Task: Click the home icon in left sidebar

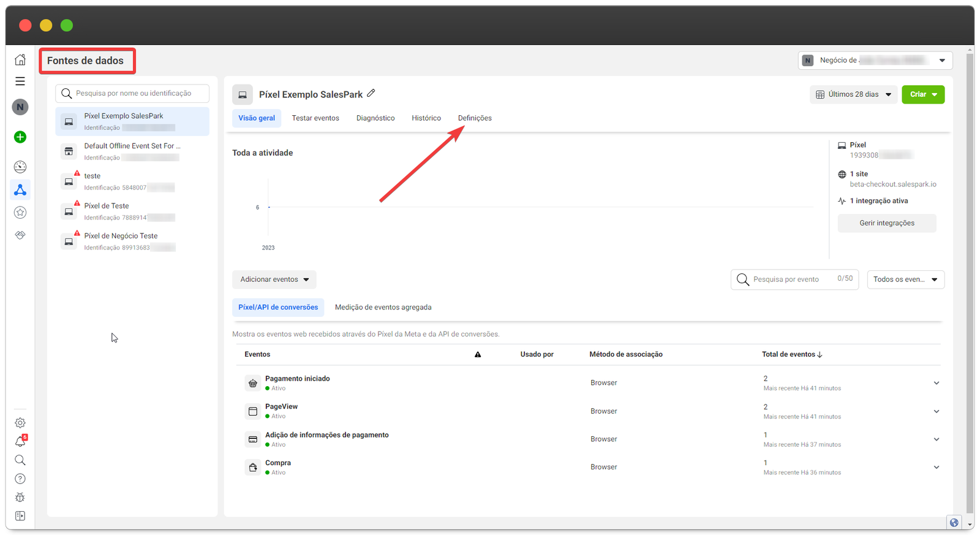Action: click(20, 59)
